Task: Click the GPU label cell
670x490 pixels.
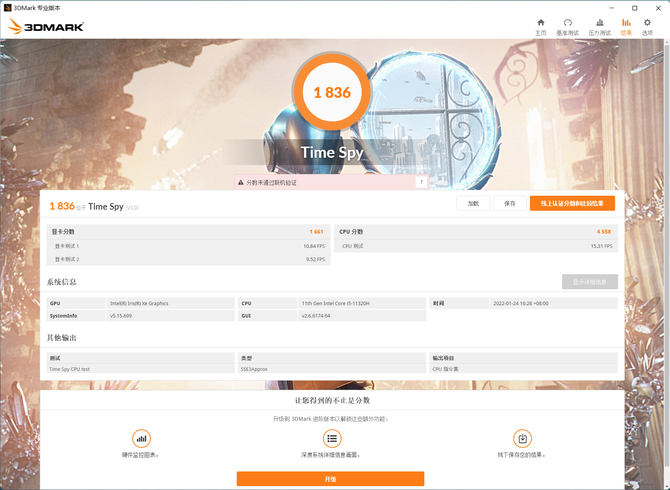Action: coord(76,303)
